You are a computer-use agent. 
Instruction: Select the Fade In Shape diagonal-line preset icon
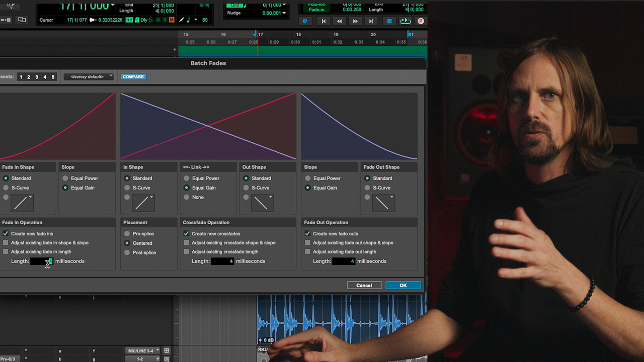coord(23,202)
